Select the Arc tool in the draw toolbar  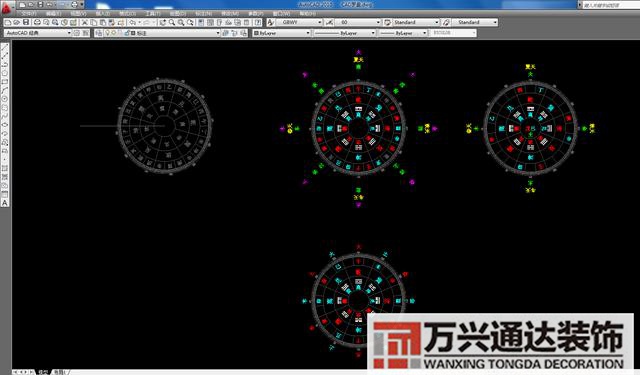coord(5,90)
